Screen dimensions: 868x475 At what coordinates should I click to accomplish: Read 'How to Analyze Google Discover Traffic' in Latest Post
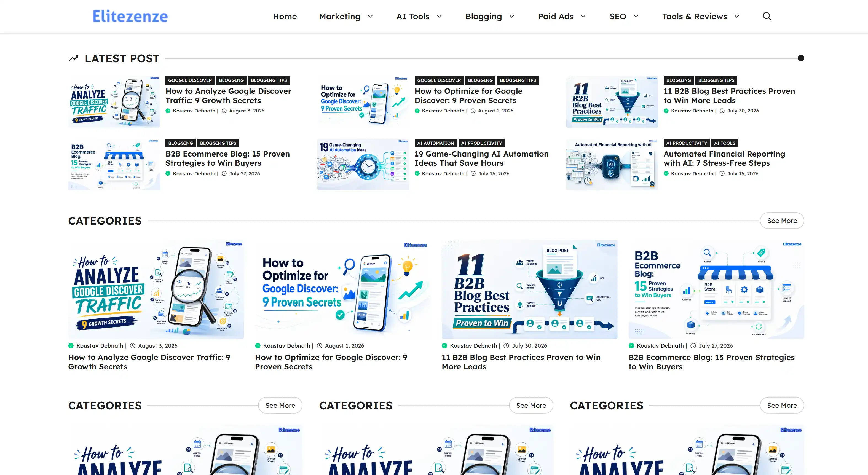[x=228, y=96]
